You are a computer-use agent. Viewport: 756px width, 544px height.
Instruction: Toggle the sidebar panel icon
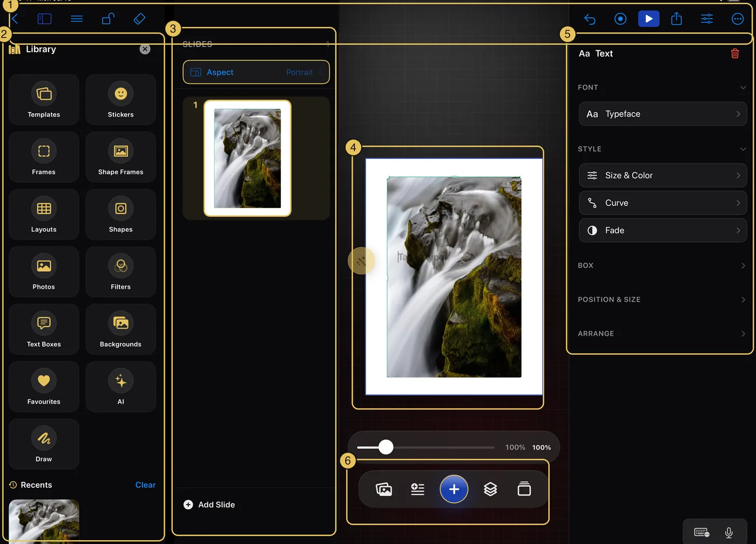[x=44, y=19]
